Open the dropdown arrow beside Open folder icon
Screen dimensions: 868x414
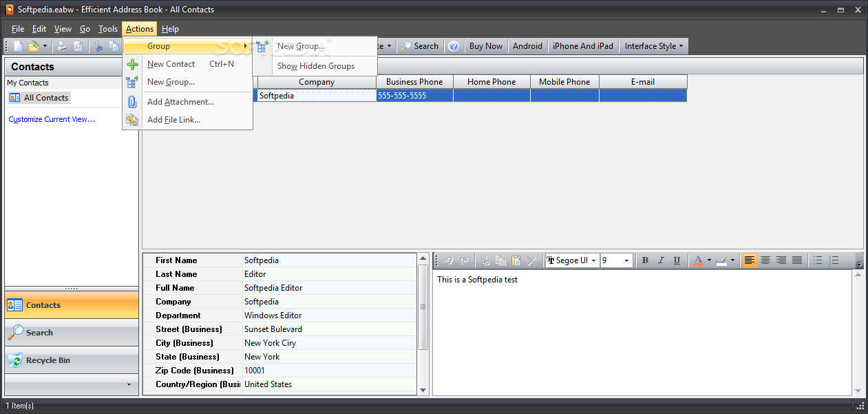[x=45, y=46]
